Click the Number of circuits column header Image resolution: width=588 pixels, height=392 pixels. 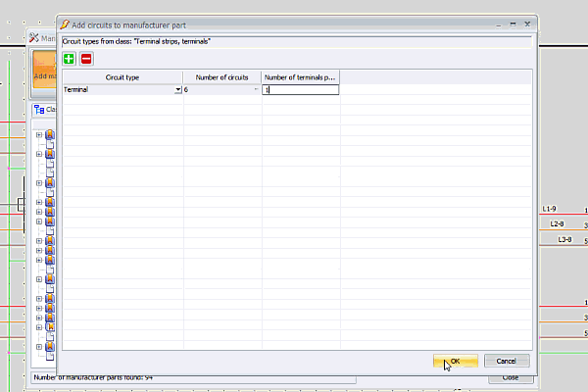click(221, 77)
